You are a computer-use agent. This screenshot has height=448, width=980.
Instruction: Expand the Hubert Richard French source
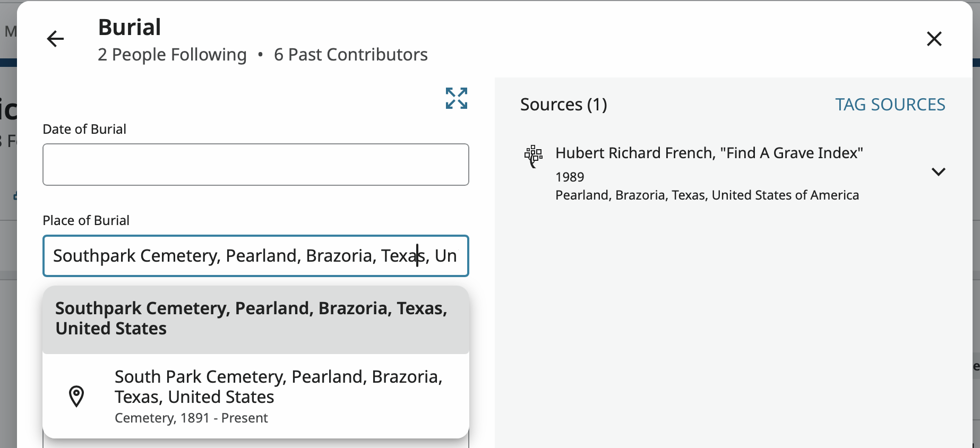938,171
